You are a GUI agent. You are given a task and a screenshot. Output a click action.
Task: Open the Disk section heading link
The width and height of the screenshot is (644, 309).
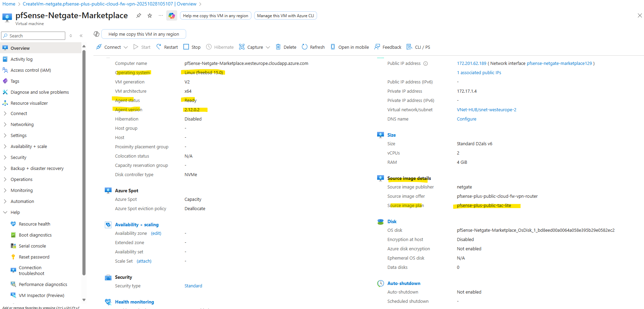[x=392, y=222]
